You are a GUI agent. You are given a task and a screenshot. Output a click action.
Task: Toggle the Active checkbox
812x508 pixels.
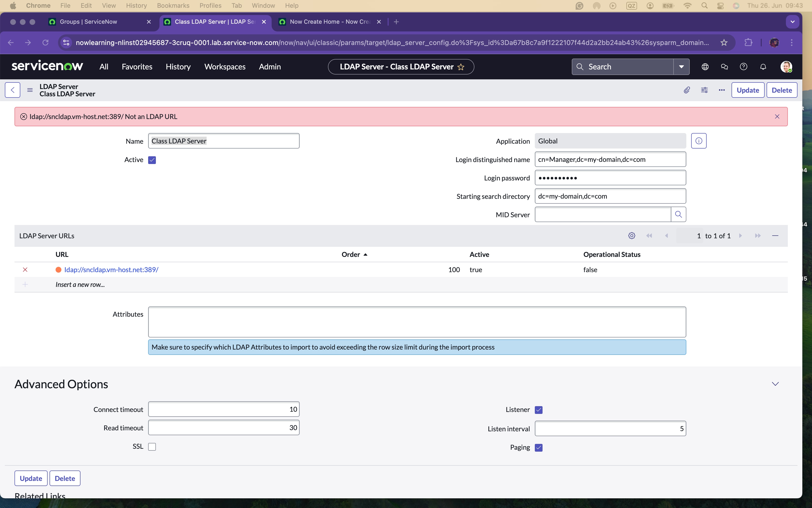pos(152,160)
